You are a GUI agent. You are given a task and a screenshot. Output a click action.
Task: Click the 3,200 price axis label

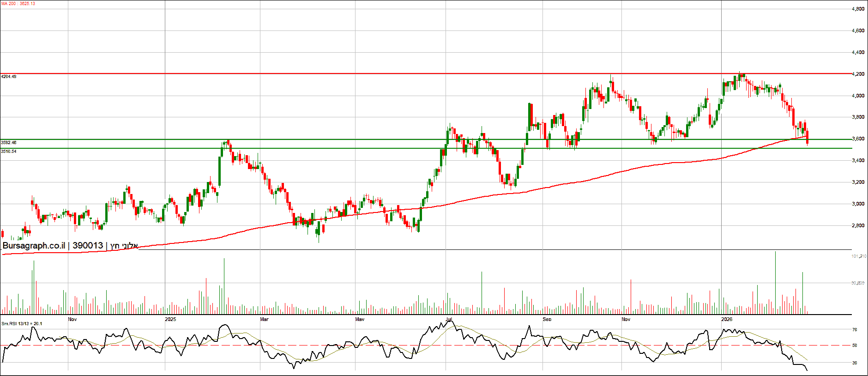coord(858,182)
